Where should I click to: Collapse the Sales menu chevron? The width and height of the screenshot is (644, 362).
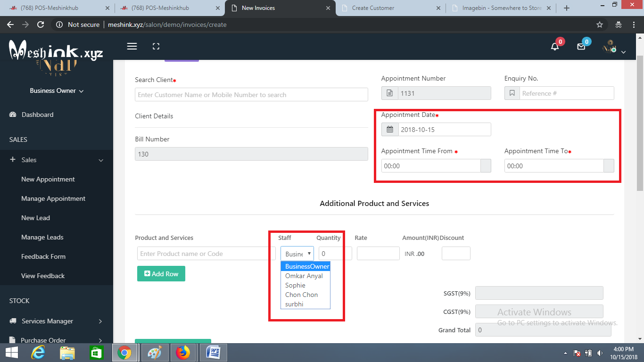(101, 160)
